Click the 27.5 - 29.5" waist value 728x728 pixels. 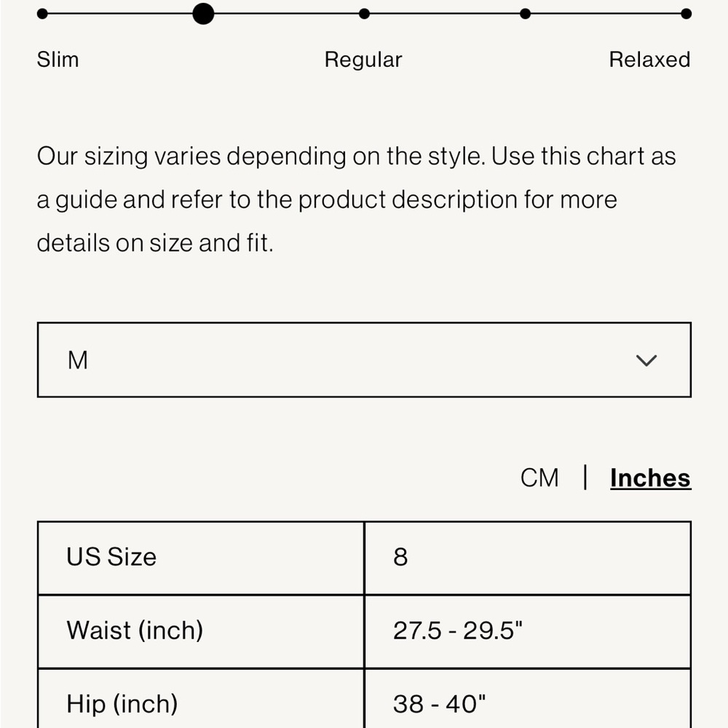pos(458,630)
